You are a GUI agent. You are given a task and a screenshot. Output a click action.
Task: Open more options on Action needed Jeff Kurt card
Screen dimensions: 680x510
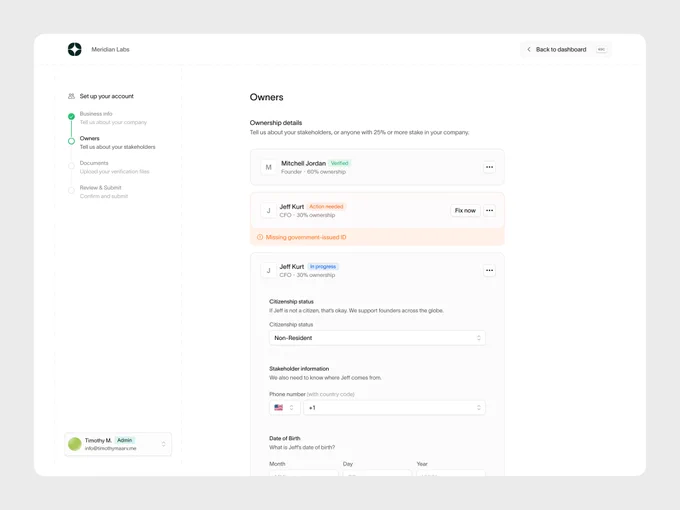(x=489, y=210)
